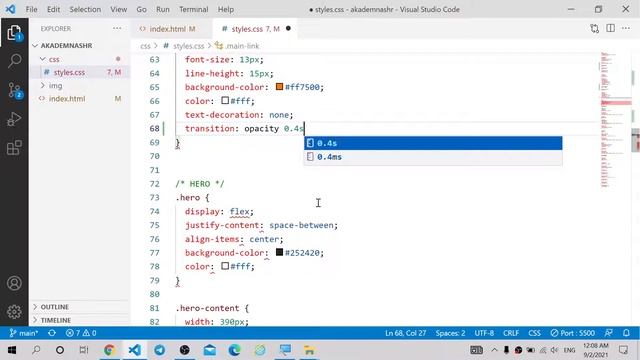Image resolution: width=640 pixels, height=360 pixels.
Task: Launch Chrome from the taskbar
Action: pos(109,350)
